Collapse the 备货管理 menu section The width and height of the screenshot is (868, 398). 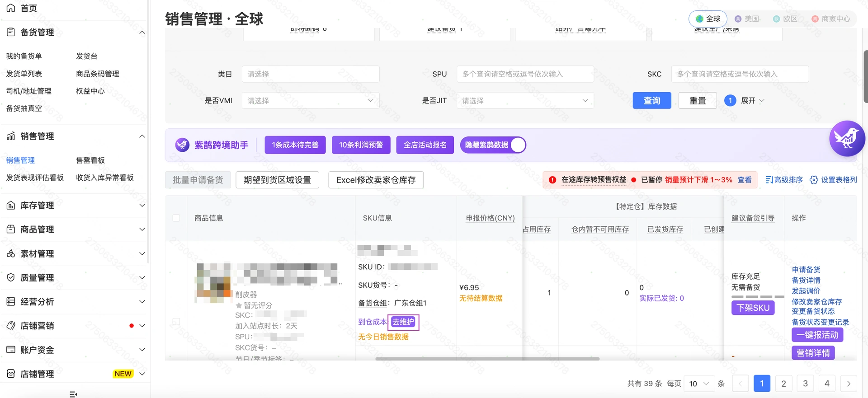tap(142, 32)
